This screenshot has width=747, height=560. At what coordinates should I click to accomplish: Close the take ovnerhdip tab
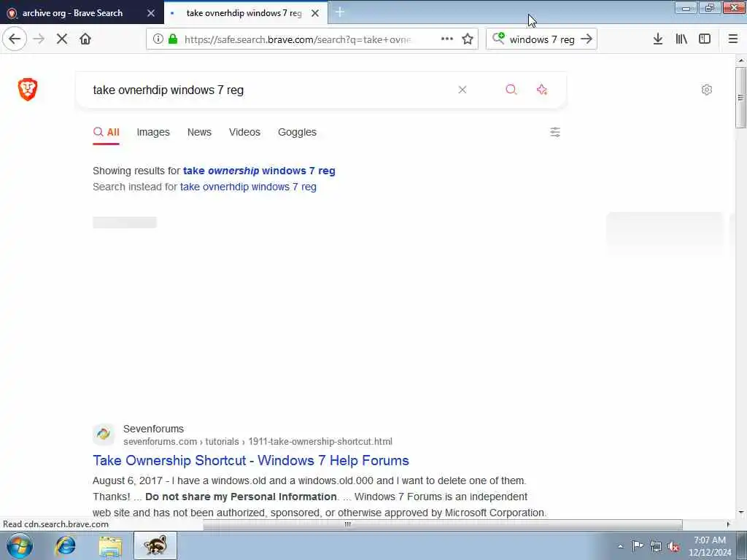[315, 13]
